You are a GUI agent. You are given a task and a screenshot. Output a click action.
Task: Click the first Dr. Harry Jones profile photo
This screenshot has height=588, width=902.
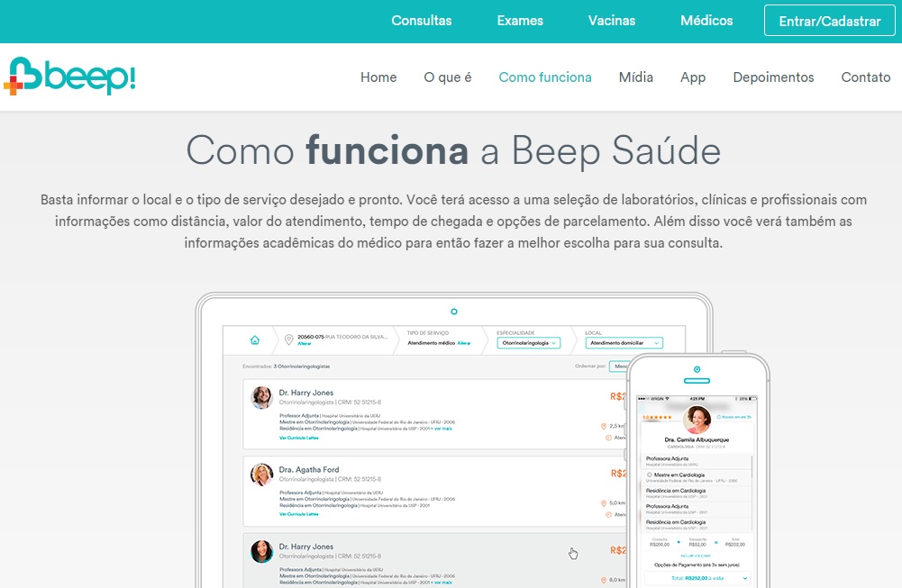[x=262, y=397]
